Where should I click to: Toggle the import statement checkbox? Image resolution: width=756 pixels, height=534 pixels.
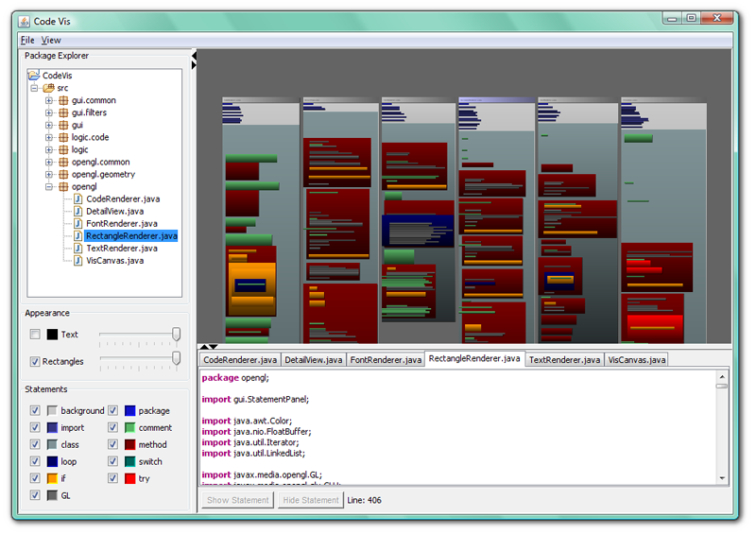pos(35,428)
